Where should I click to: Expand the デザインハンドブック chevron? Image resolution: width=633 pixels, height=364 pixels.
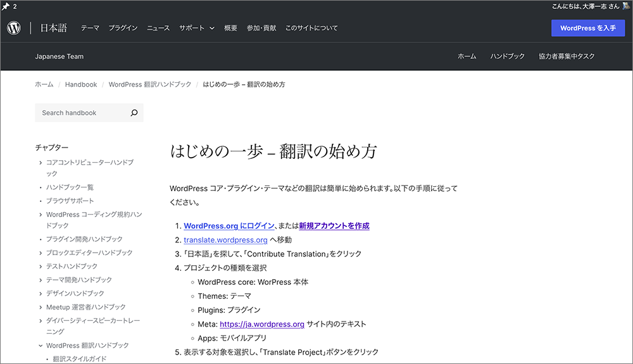(x=41, y=294)
